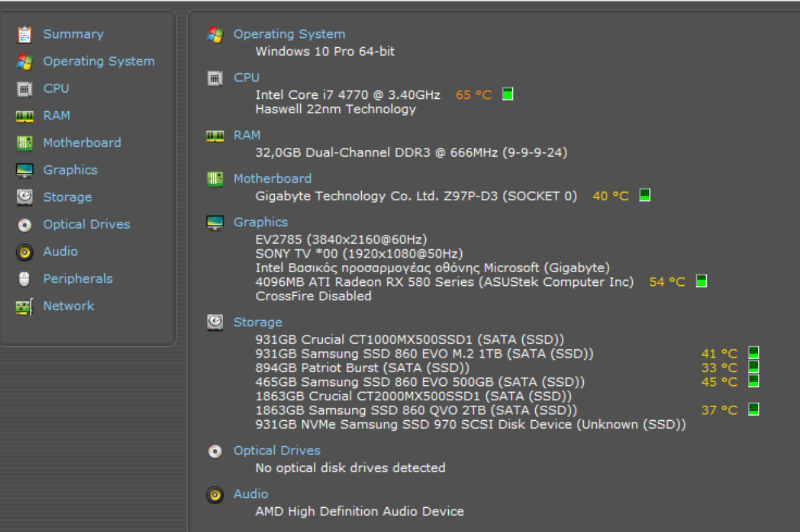Image resolution: width=800 pixels, height=532 pixels.
Task: Open Peripherals in the sidebar
Action: coord(78,279)
